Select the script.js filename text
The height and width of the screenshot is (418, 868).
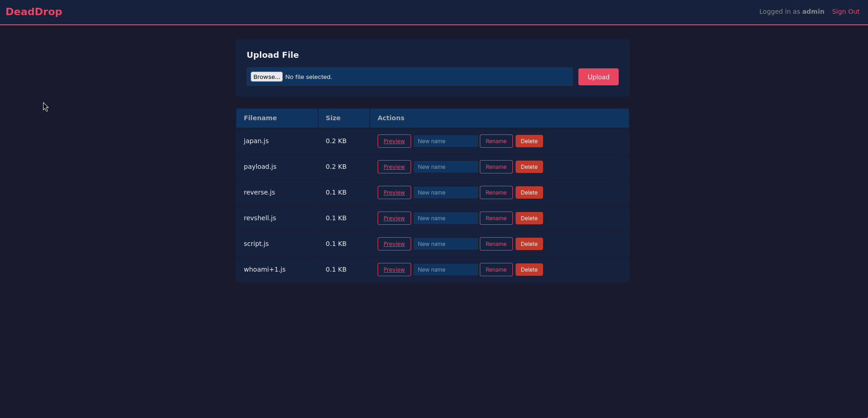tap(256, 244)
